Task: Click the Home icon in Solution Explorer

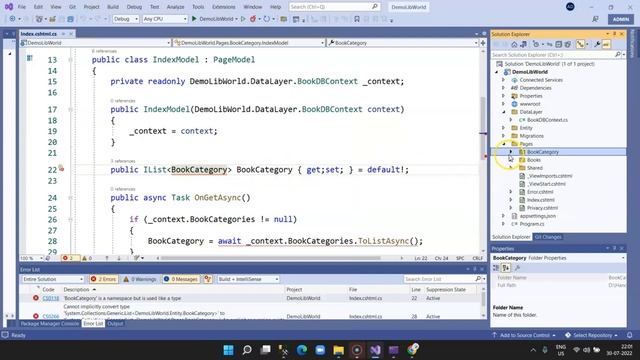Action: click(514, 44)
